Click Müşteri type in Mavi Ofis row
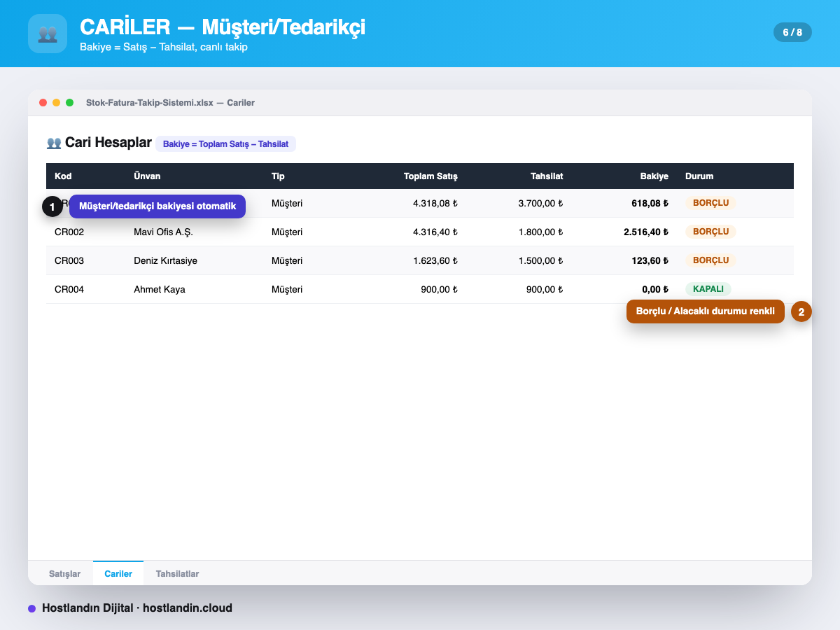840x630 pixels. tap(287, 232)
